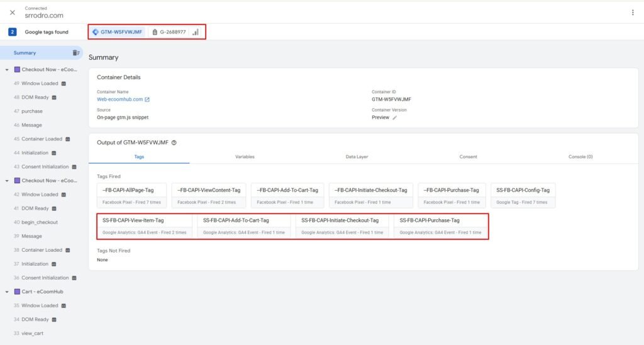The width and height of the screenshot is (644, 345).
Task: Select event 40 begin_checkout
Action: pyautogui.click(x=35, y=222)
